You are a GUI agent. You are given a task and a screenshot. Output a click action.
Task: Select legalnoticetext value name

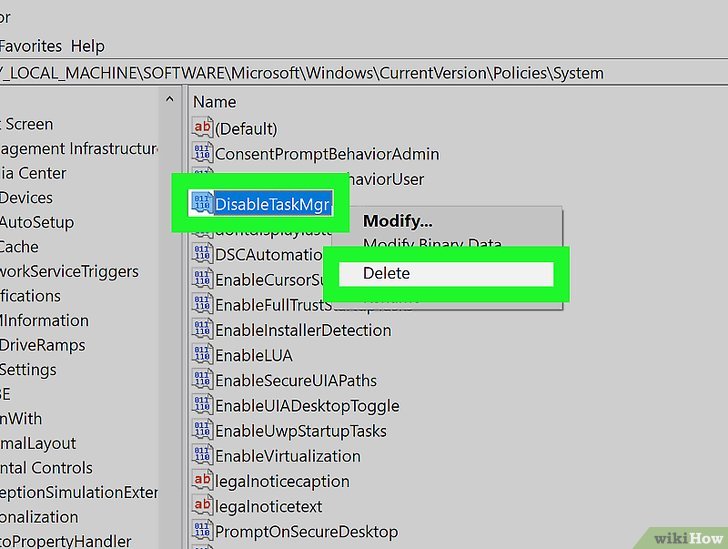click(268, 506)
